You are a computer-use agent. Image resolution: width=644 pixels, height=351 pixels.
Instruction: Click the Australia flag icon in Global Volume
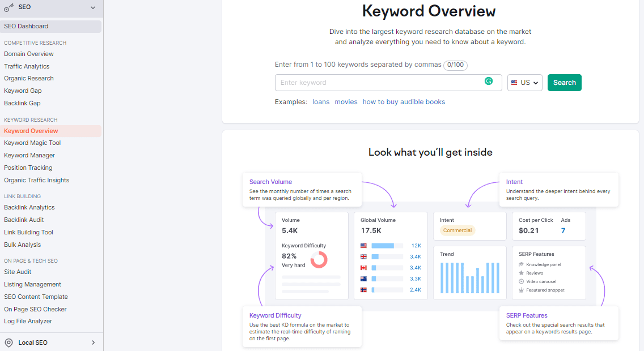pyautogui.click(x=363, y=279)
